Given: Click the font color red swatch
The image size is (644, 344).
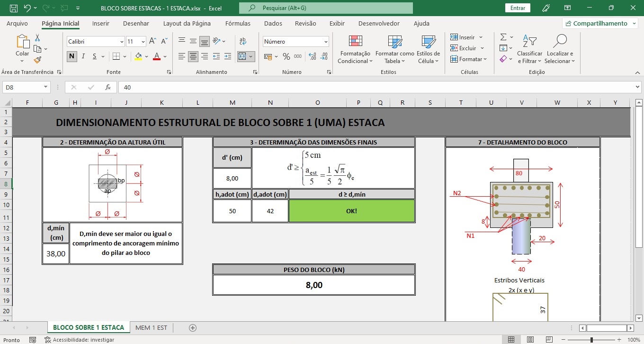Looking at the screenshot, I should tap(156, 56).
